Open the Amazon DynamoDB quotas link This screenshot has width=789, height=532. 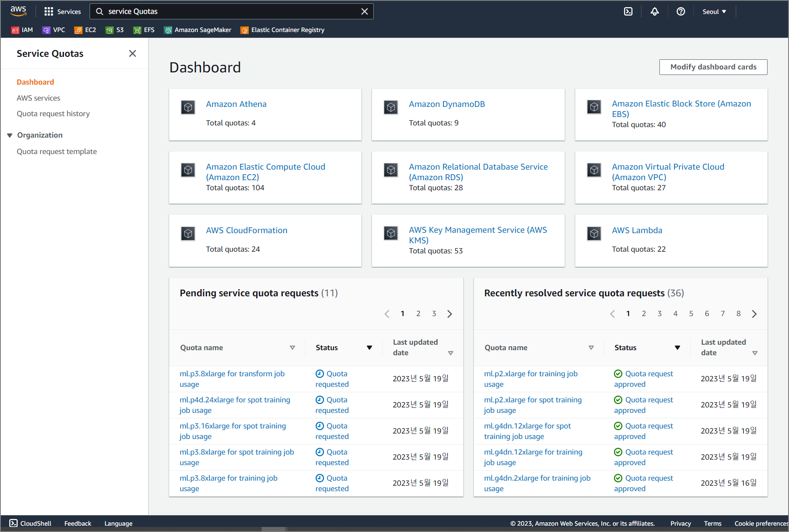click(447, 104)
